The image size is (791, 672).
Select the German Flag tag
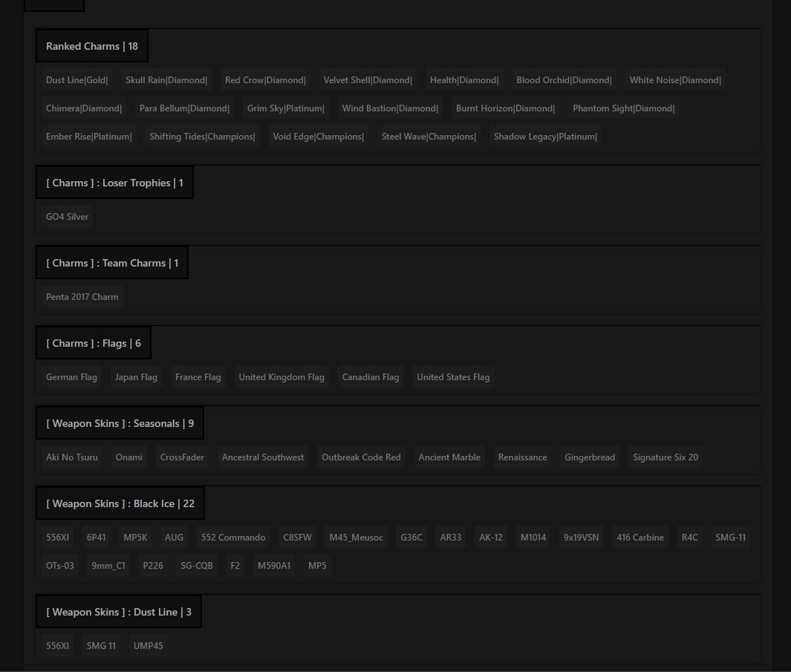(x=71, y=377)
